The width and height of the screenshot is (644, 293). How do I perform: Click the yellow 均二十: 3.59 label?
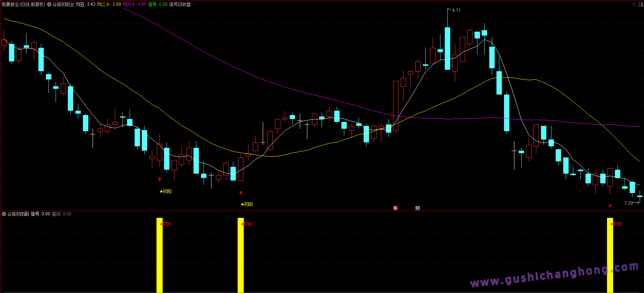point(109,4)
